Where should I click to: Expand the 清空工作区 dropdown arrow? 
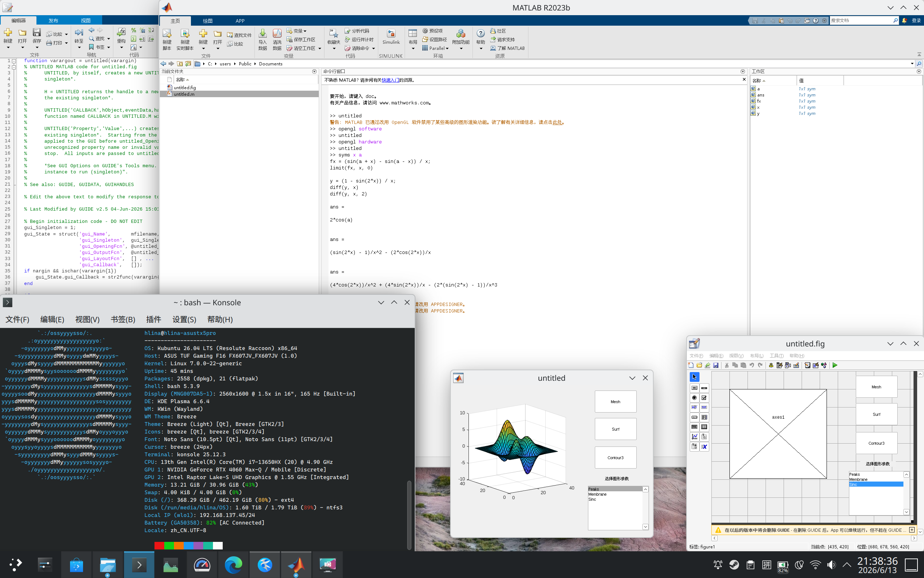pos(319,48)
